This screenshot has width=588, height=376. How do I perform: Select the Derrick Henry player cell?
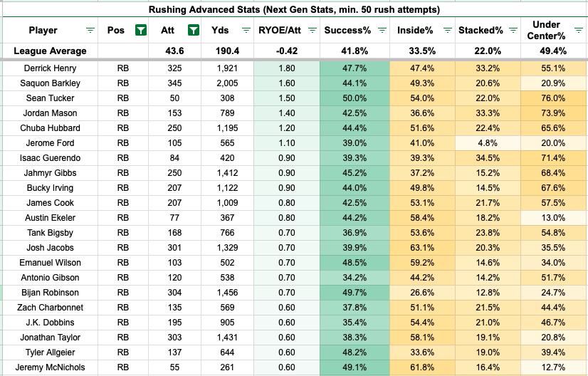pos(51,68)
